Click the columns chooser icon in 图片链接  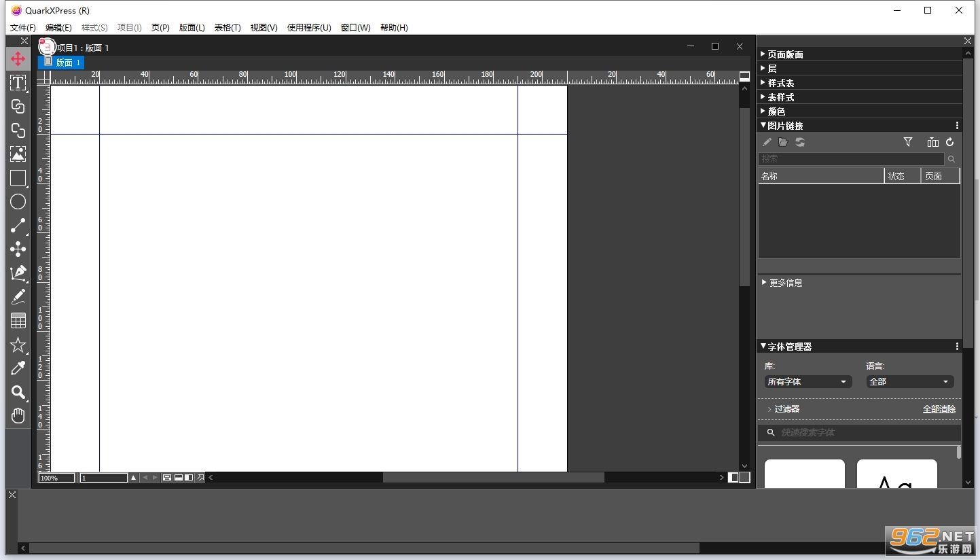[x=933, y=142]
